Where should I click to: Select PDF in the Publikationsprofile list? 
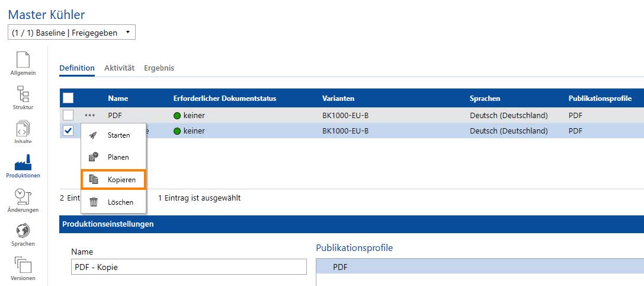pyautogui.click(x=341, y=268)
